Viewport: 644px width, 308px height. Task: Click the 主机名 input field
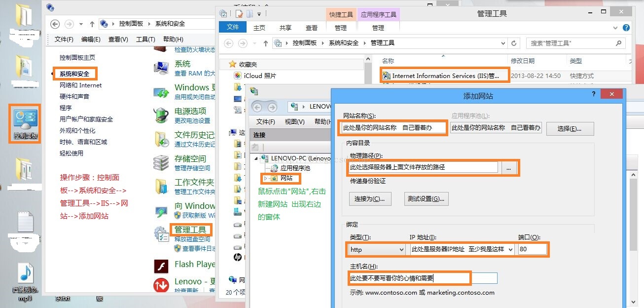(x=423, y=279)
